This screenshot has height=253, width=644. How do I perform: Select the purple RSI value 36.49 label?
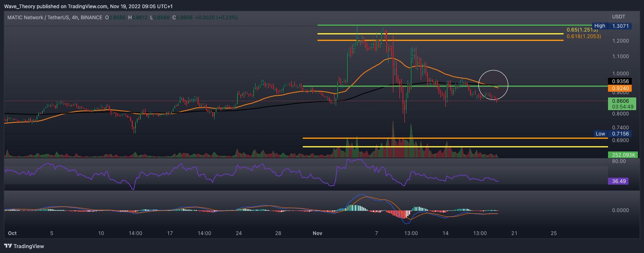(x=619, y=181)
